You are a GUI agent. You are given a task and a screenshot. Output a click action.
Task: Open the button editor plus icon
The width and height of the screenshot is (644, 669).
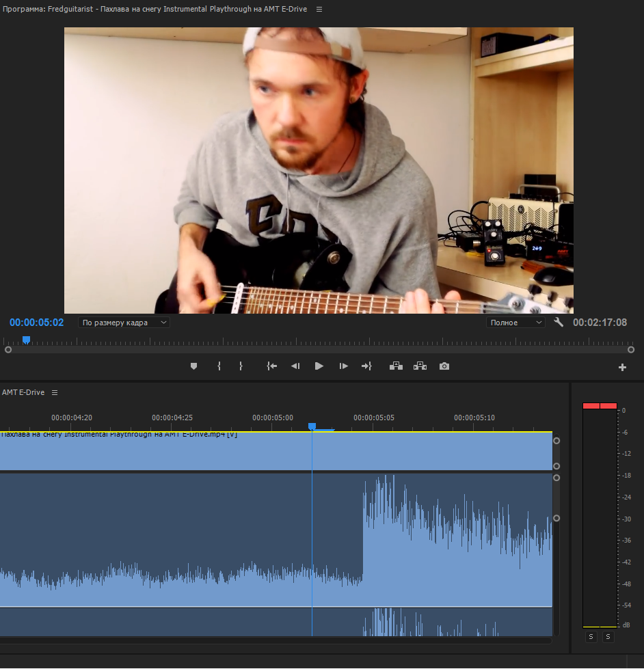(622, 368)
